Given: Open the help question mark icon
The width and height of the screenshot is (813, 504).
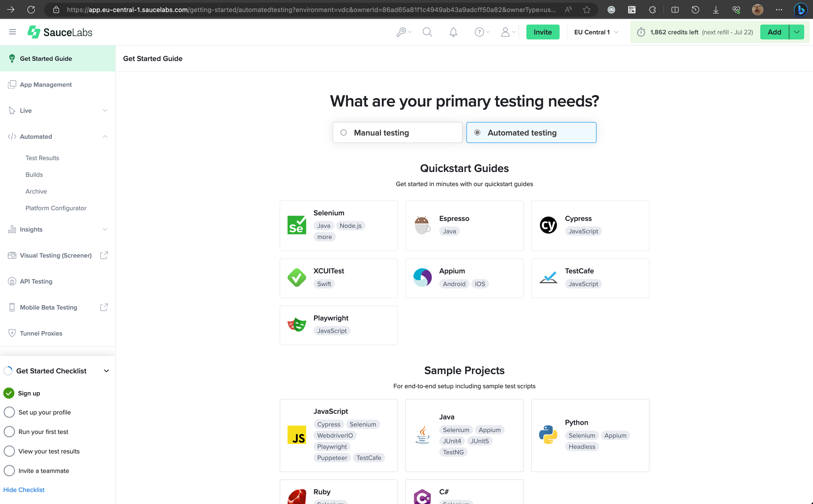Looking at the screenshot, I should (x=480, y=32).
